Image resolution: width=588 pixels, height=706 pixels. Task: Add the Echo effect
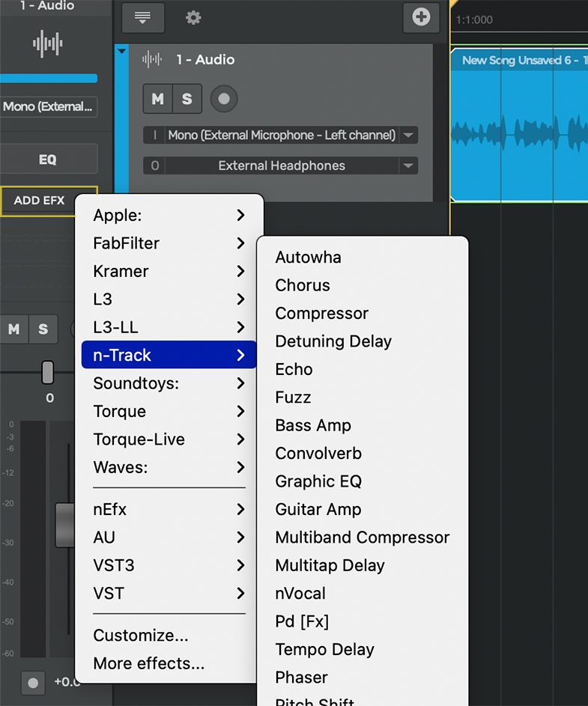(x=363, y=369)
